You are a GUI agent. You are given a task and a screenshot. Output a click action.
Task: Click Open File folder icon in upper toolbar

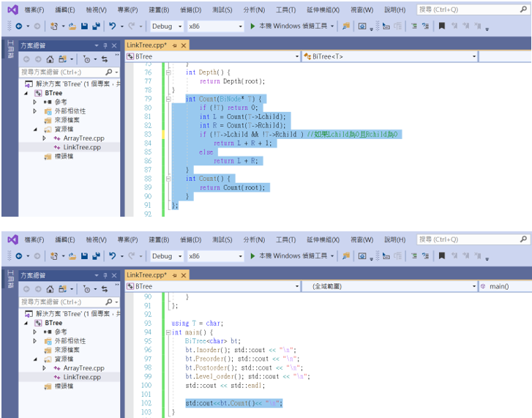point(72,26)
